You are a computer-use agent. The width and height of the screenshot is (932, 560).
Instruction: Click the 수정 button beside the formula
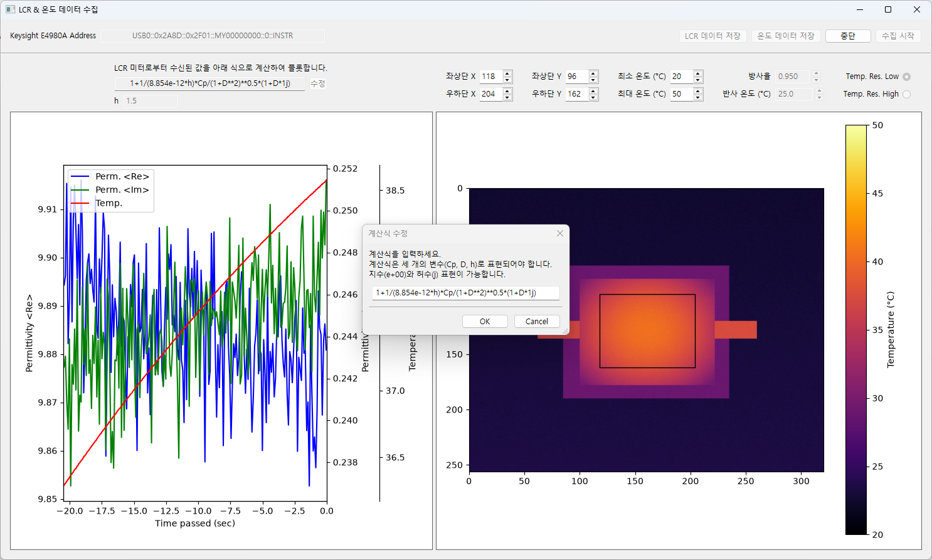[318, 83]
